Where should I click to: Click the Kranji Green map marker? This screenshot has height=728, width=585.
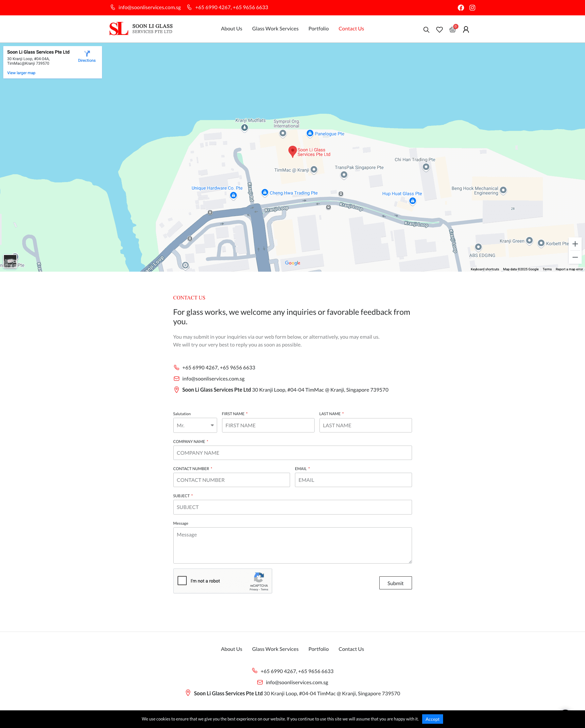pos(530,240)
